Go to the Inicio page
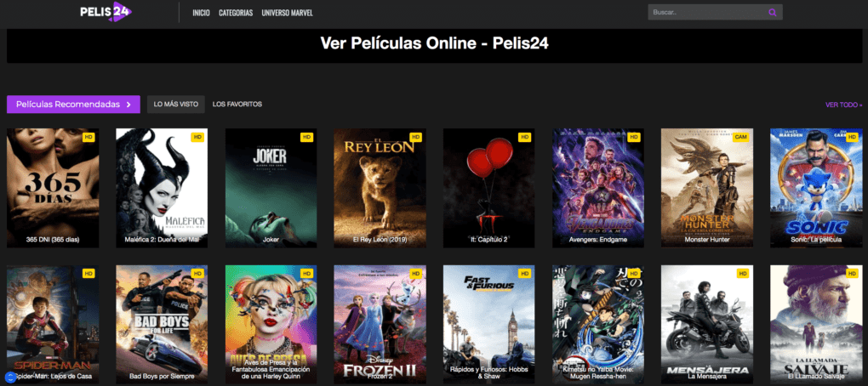Image resolution: width=868 pixels, height=386 pixels. [201, 13]
